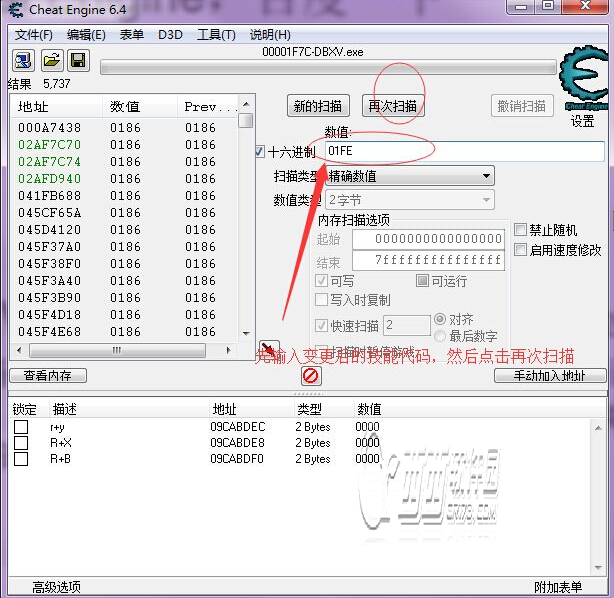Select the 对齐 radio button
Viewport: 614px width, 598px height.
point(440,319)
